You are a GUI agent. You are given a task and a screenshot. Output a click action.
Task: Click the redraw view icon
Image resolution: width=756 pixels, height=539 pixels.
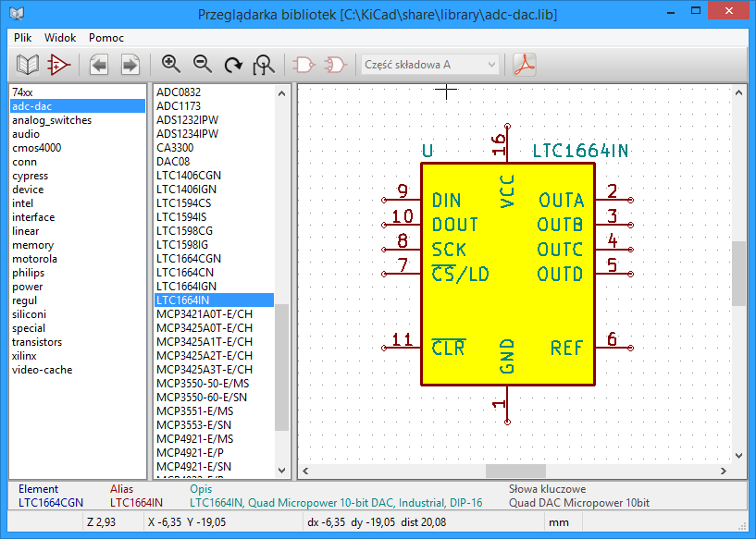point(233,65)
